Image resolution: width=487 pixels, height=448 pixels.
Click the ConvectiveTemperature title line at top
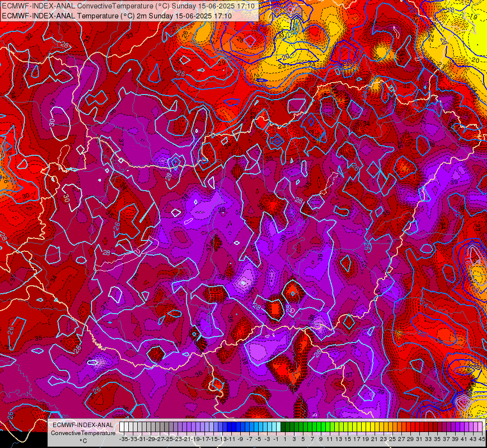(x=128, y=6)
